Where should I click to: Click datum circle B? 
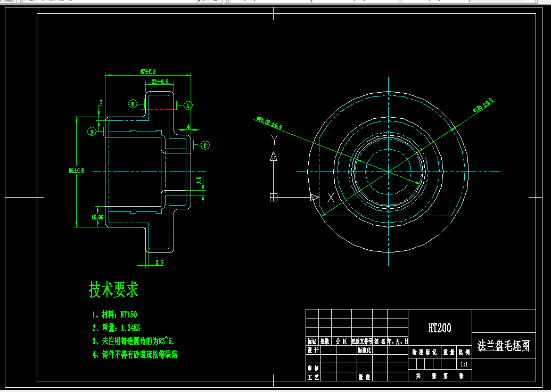pyautogui.click(x=133, y=104)
